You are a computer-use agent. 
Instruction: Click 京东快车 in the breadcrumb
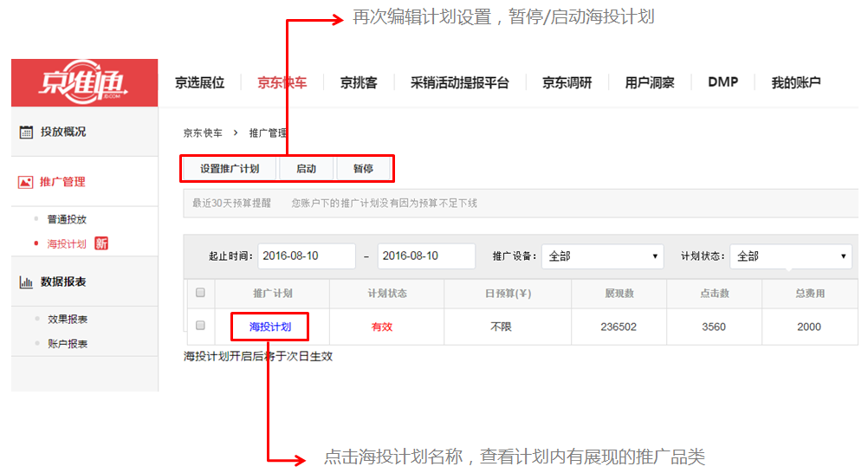[203, 133]
